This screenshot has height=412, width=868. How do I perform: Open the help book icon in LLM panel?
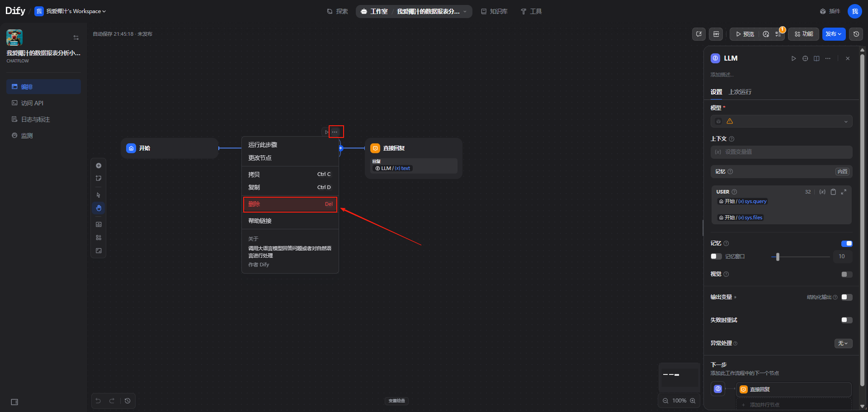point(816,58)
